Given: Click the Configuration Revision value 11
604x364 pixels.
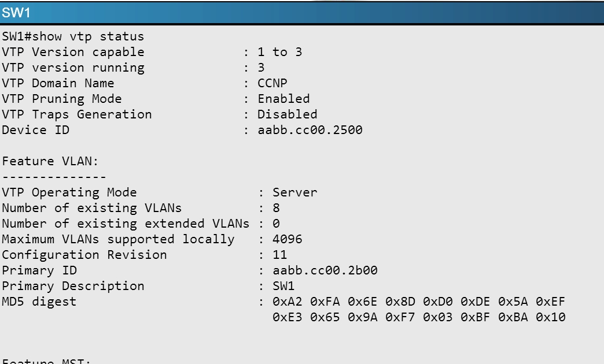Looking at the screenshot, I should [279, 255].
